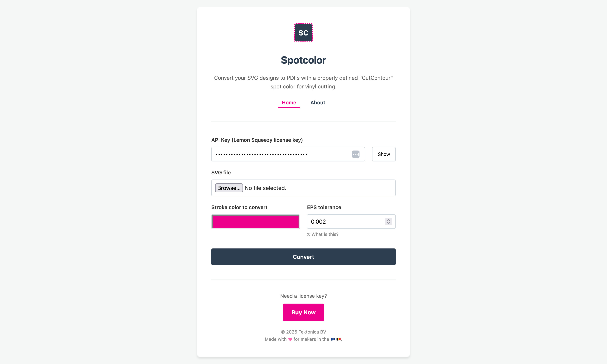Screen dimensions: 607x364
Task: Click Buy Now to get a license key
Action: click(x=303, y=312)
